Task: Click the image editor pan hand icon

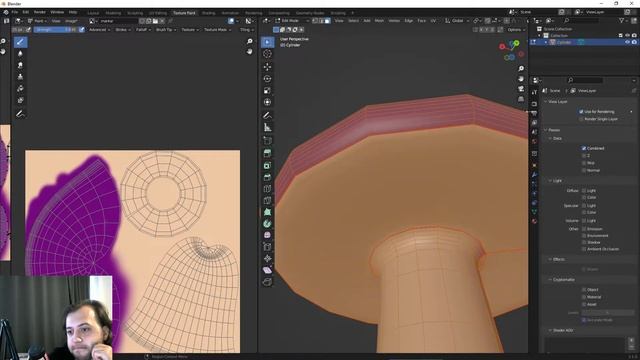Action: (249, 51)
